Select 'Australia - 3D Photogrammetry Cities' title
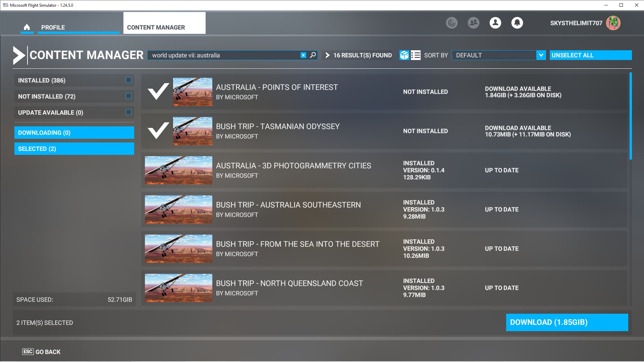This screenshot has height=362, width=644. tap(293, 166)
